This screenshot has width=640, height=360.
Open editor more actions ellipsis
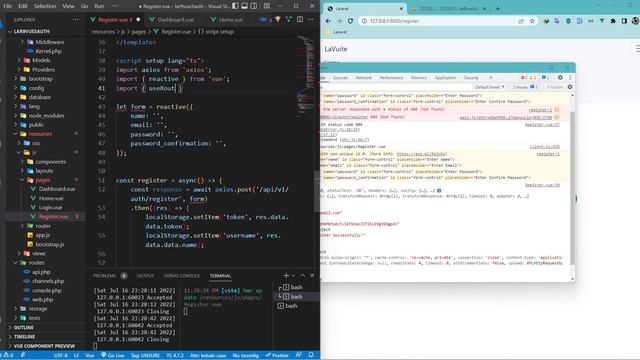click(311, 19)
